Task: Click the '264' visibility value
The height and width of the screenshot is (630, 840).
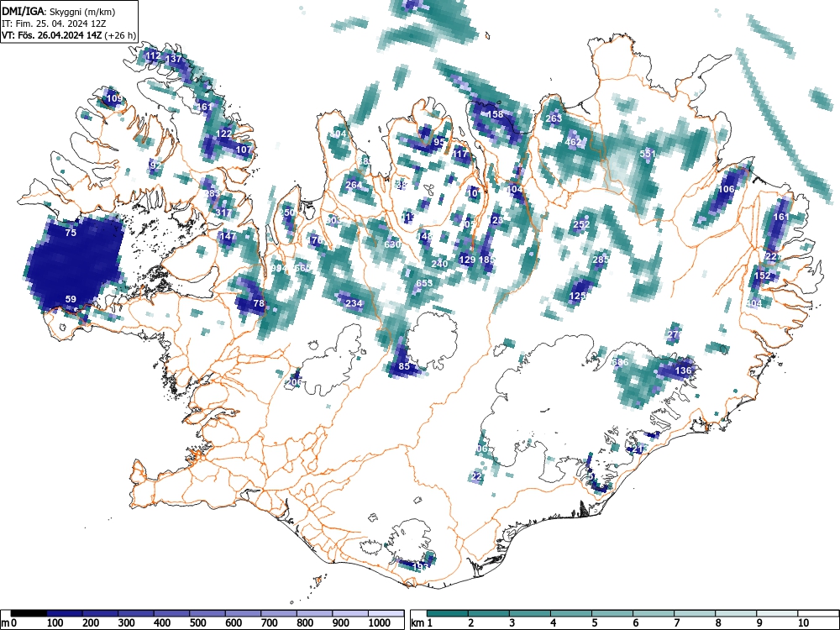Action: point(354,185)
